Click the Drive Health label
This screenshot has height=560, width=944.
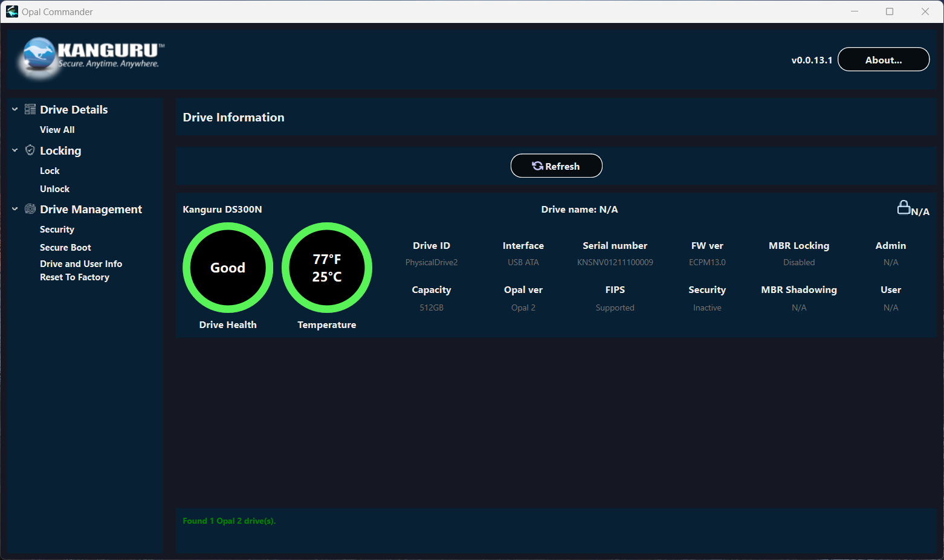point(228,325)
